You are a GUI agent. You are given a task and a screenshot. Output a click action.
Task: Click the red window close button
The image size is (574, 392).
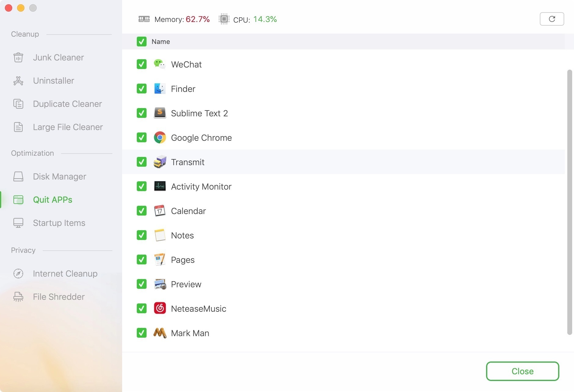click(9, 8)
